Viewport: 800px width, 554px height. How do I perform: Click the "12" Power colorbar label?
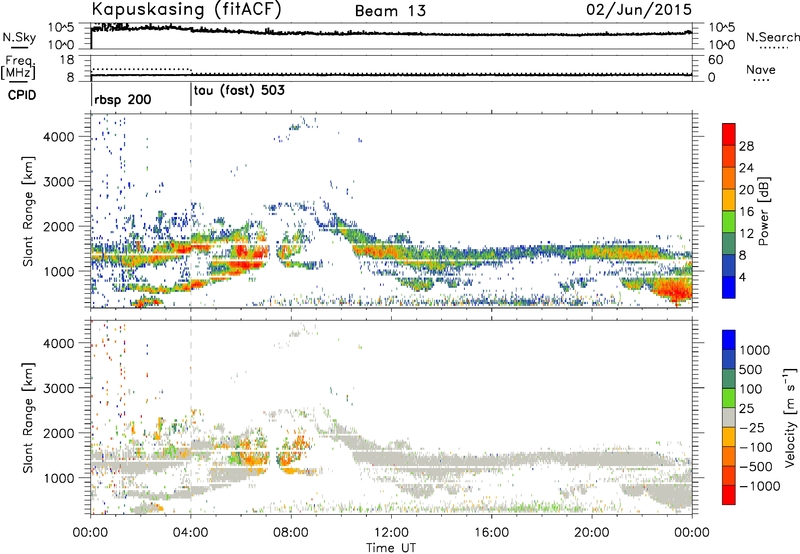(x=746, y=233)
